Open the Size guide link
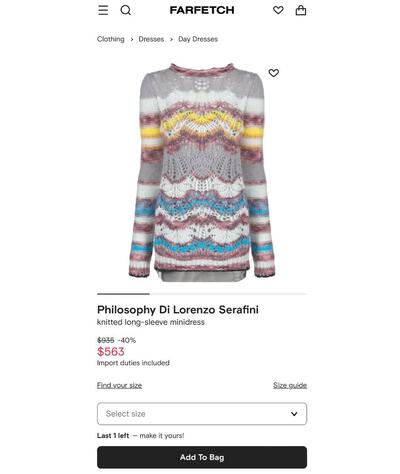The height and width of the screenshot is (474, 400). click(290, 385)
